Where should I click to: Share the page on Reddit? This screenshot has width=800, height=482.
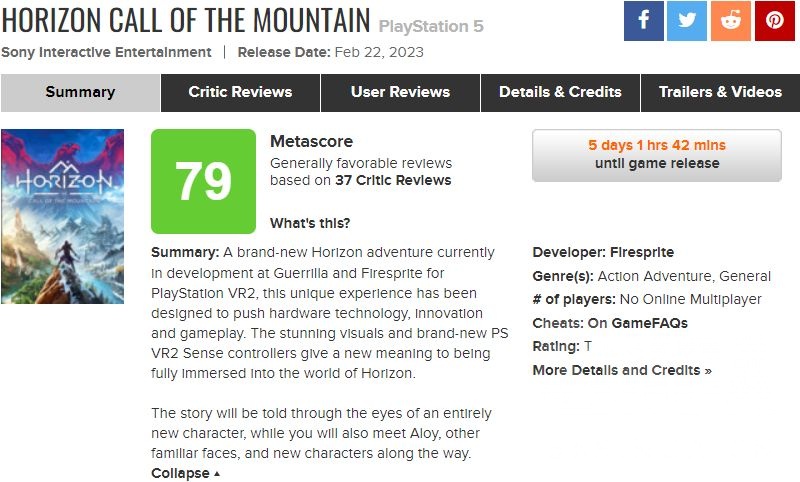[731, 21]
